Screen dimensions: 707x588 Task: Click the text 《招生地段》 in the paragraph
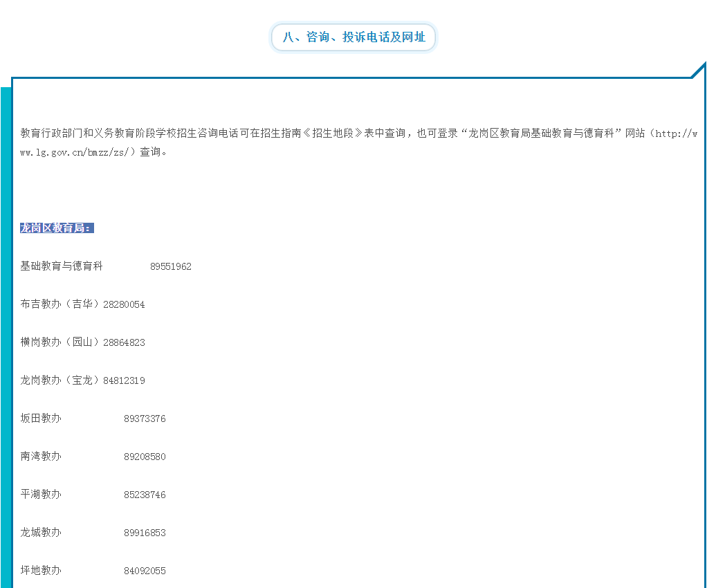pos(332,133)
